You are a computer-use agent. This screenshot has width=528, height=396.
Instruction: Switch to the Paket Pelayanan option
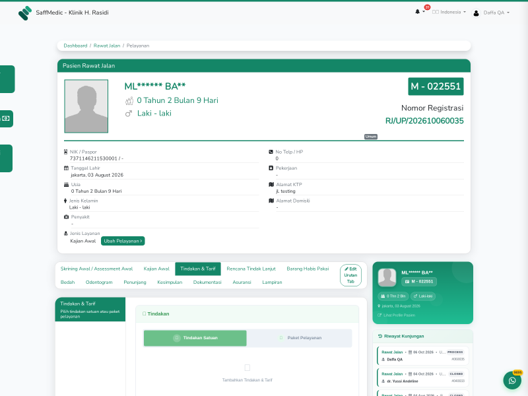[x=299, y=338]
